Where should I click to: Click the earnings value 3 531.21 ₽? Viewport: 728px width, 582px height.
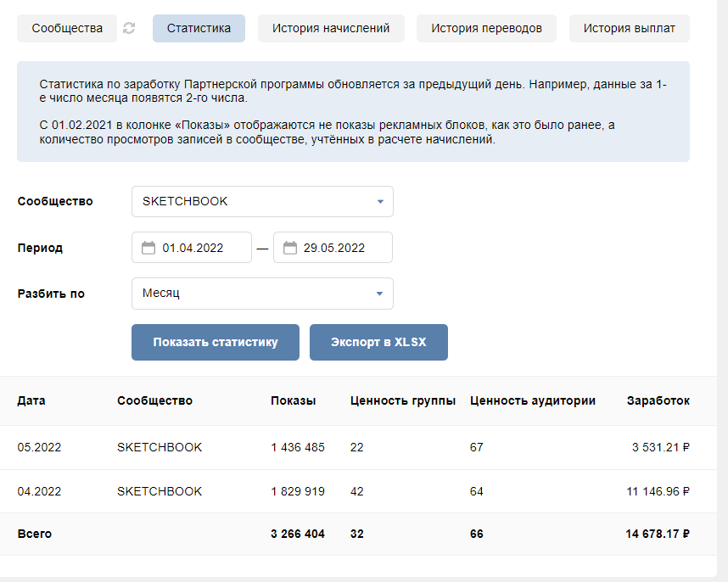pos(661,447)
